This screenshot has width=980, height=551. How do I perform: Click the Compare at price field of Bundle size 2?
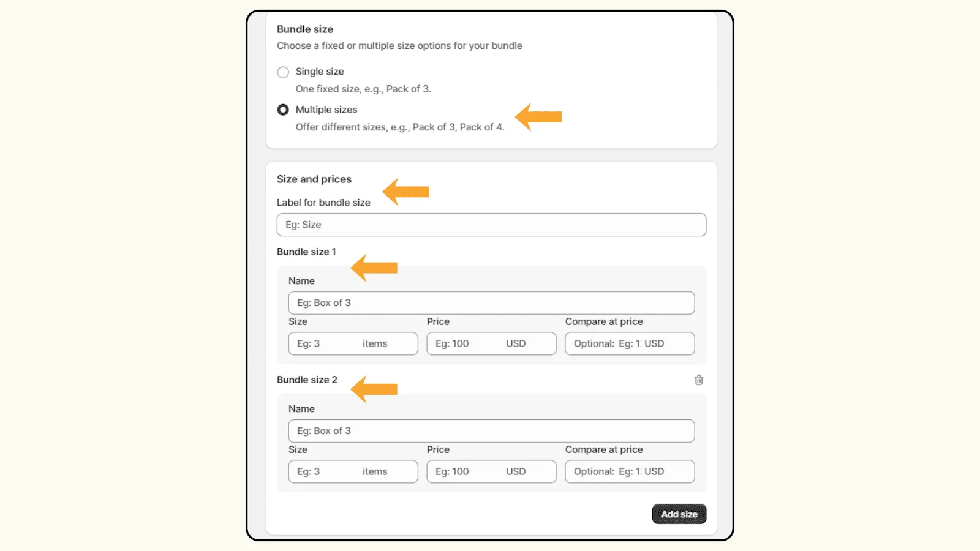point(629,471)
